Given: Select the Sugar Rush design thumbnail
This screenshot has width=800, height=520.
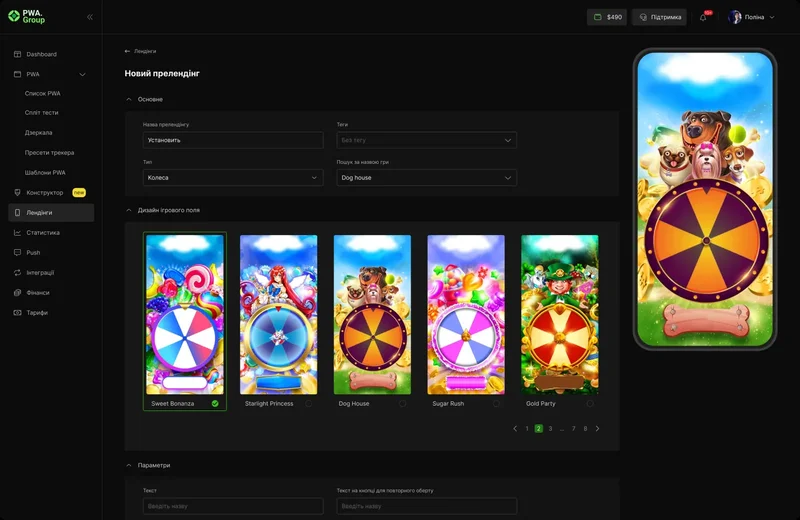Looking at the screenshot, I should pyautogui.click(x=466, y=314).
